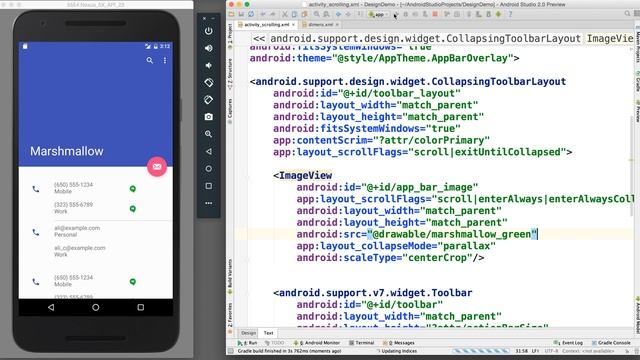Switch to the Design tab
The width and height of the screenshot is (640, 360).
pyautogui.click(x=248, y=333)
